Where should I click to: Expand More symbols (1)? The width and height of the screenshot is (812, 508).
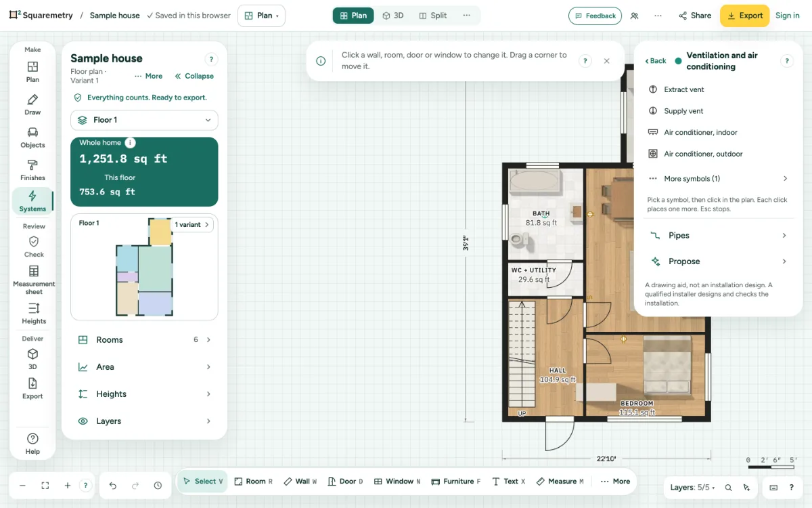[x=718, y=179]
